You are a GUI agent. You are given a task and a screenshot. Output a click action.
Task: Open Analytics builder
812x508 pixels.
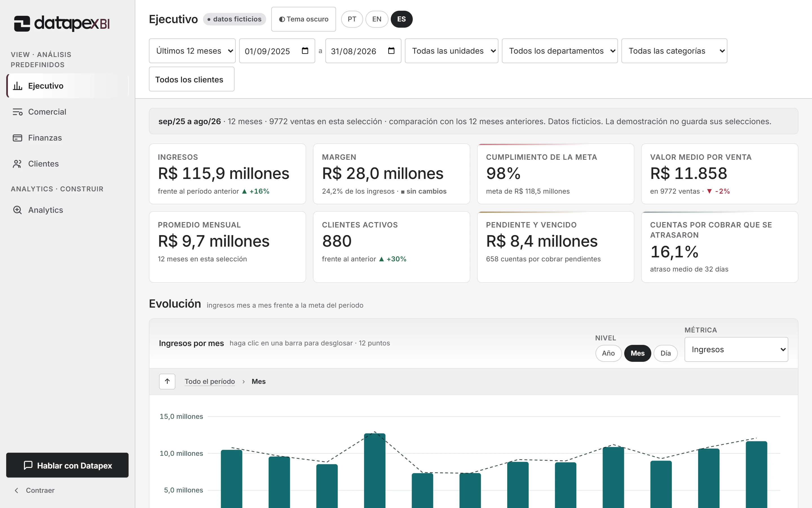[x=67, y=210]
